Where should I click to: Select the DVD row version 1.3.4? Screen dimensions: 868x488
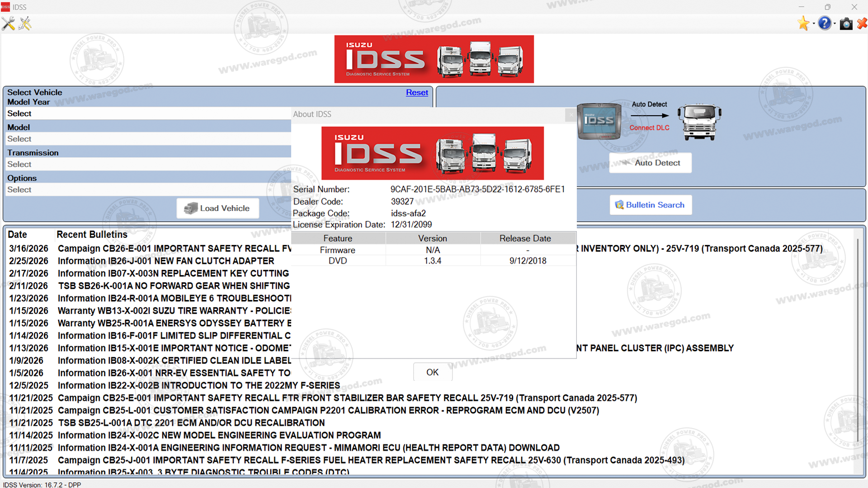click(434, 261)
